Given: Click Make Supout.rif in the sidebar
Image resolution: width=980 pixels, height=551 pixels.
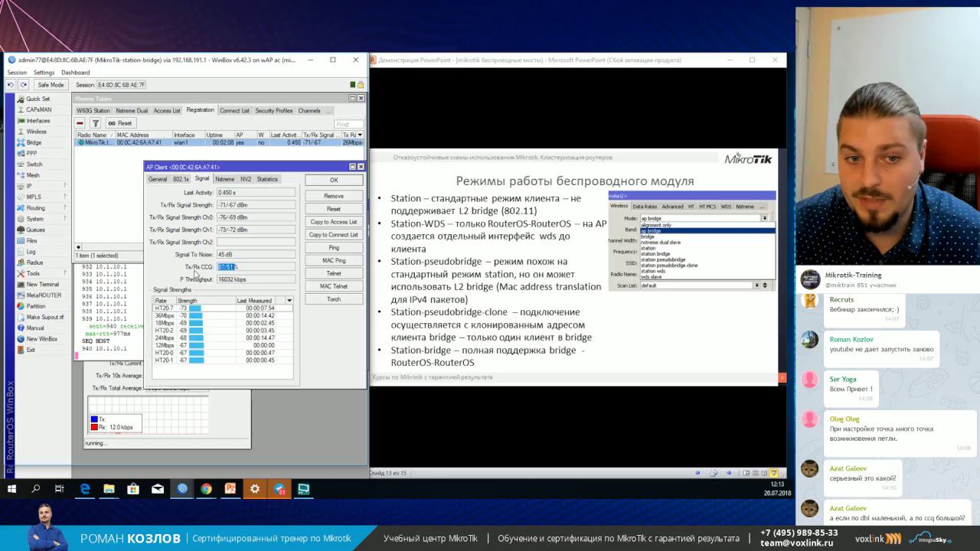Looking at the screenshot, I should coord(45,317).
